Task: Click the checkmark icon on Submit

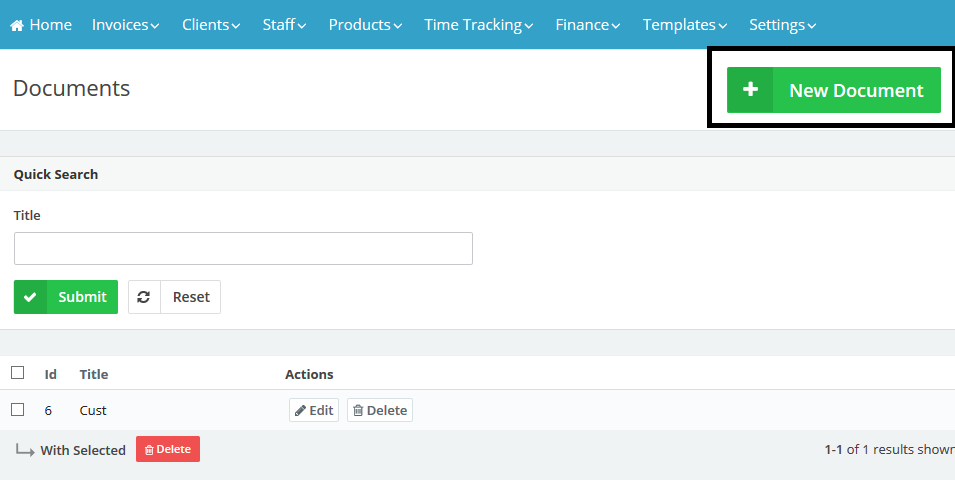Action: (30, 297)
